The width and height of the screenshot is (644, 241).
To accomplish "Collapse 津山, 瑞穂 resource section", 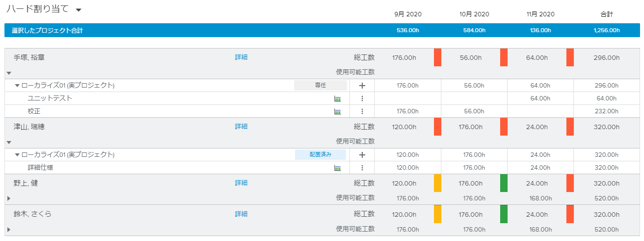I will point(9,142).
